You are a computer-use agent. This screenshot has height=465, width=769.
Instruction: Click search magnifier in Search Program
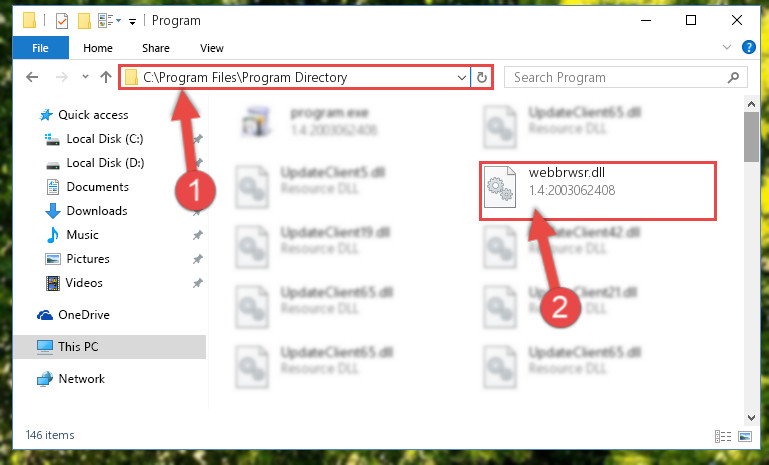click(x=733, y=78)
